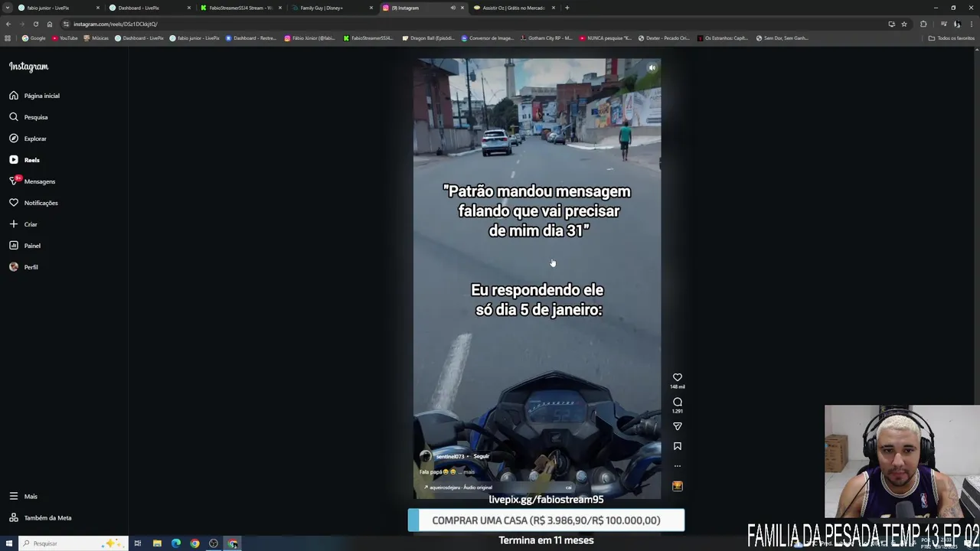This screenshot has height=551, width=980.
Task: Open the reel's audio thumbnail
Action: click(678, 486)
